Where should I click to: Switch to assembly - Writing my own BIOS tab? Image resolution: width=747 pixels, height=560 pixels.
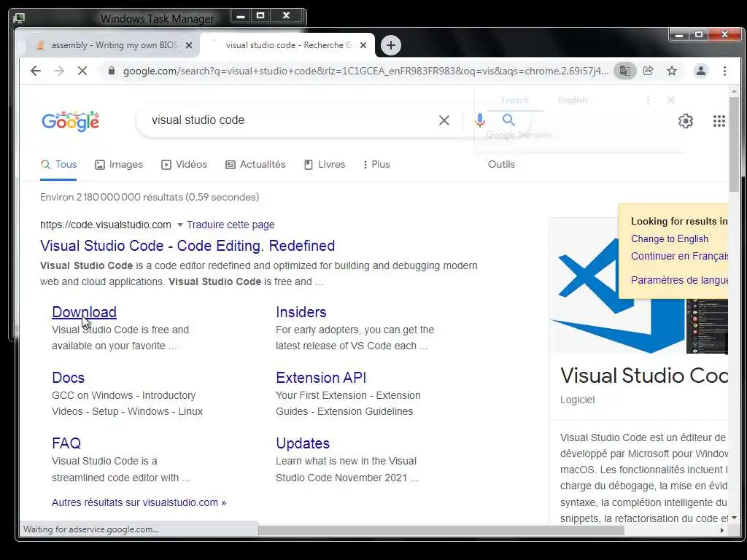111,45
